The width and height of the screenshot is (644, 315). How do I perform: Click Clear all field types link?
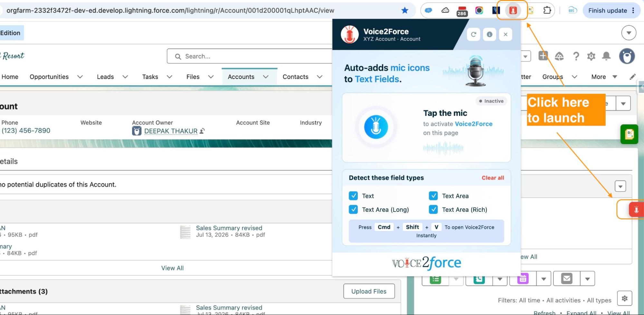pos(493,178)
